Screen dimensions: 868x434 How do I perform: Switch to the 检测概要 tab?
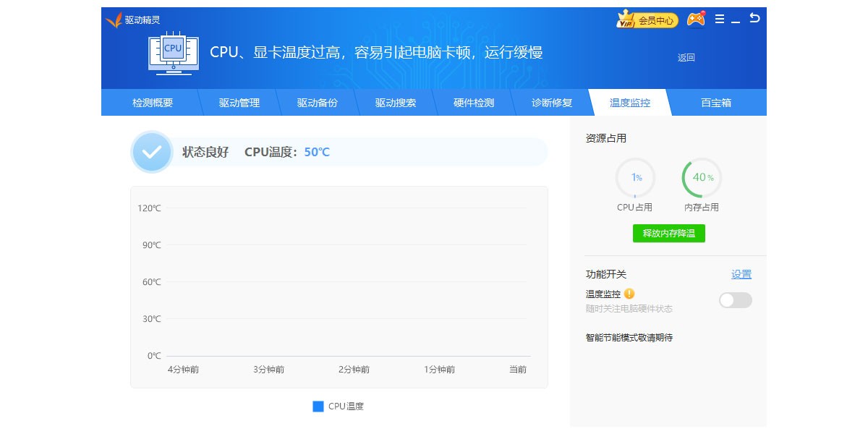[153, 103]
